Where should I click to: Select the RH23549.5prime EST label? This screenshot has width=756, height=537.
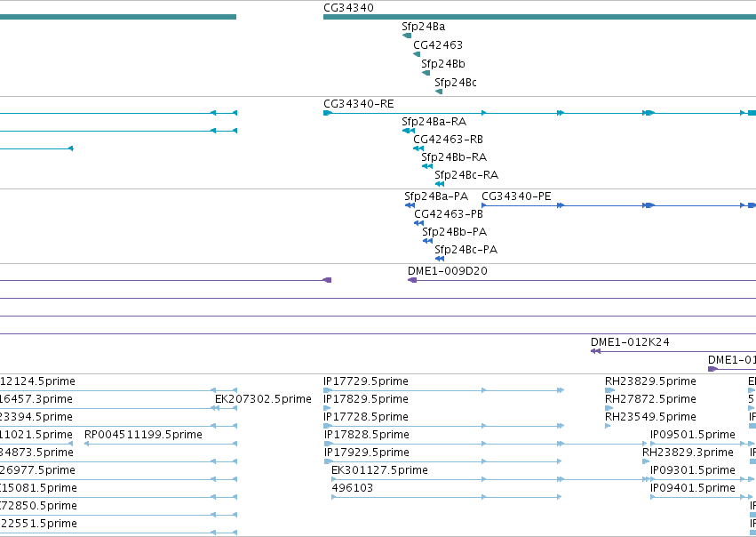tap(650, 417)
